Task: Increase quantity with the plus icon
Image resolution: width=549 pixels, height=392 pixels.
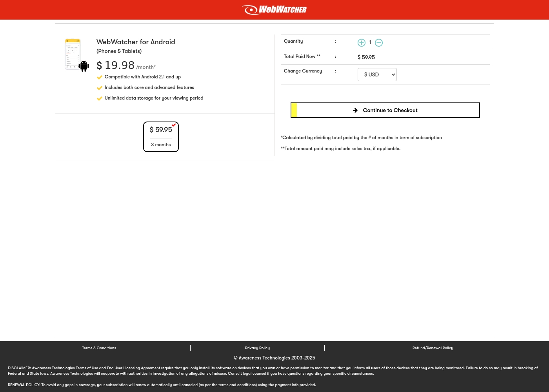Action: click(x=362, y=43)
